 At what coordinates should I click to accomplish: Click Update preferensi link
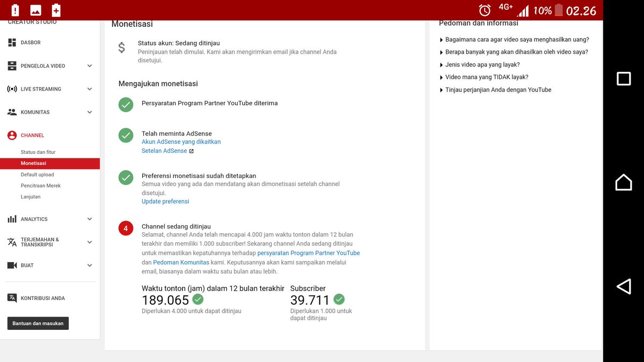pos(165,202)
